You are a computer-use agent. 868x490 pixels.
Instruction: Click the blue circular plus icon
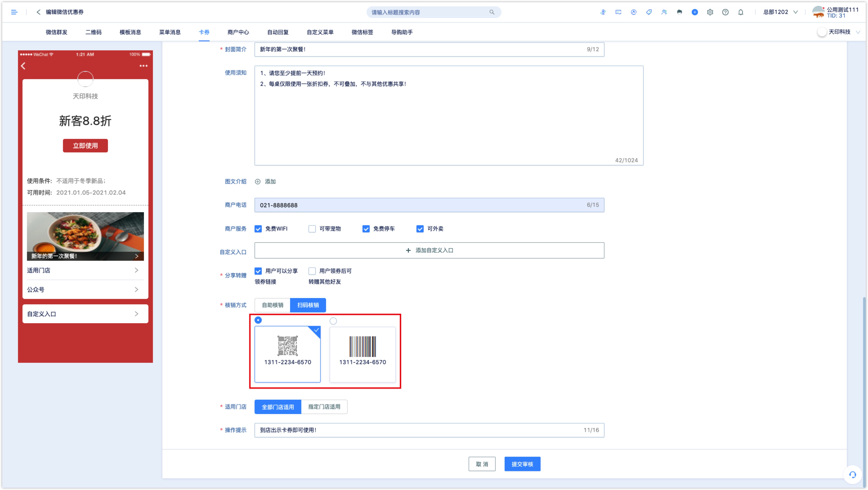(x=694, y=12)
